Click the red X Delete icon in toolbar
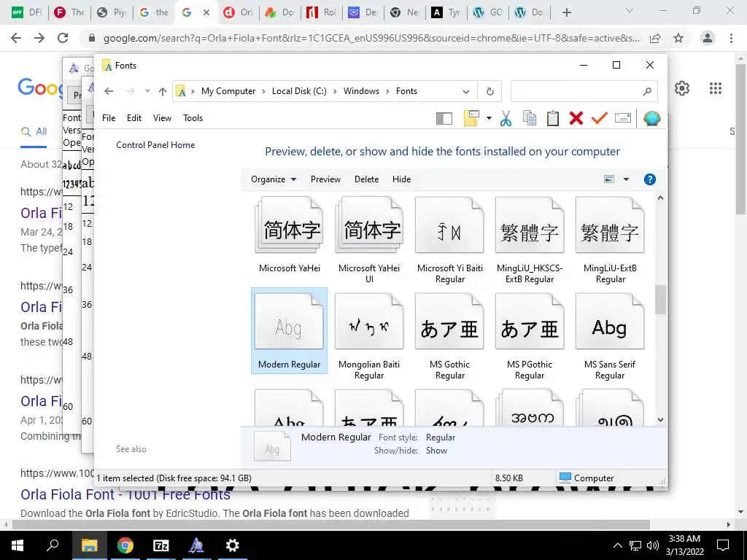The height and width of the screenshot is (560, 747). [x=576, y=118]
